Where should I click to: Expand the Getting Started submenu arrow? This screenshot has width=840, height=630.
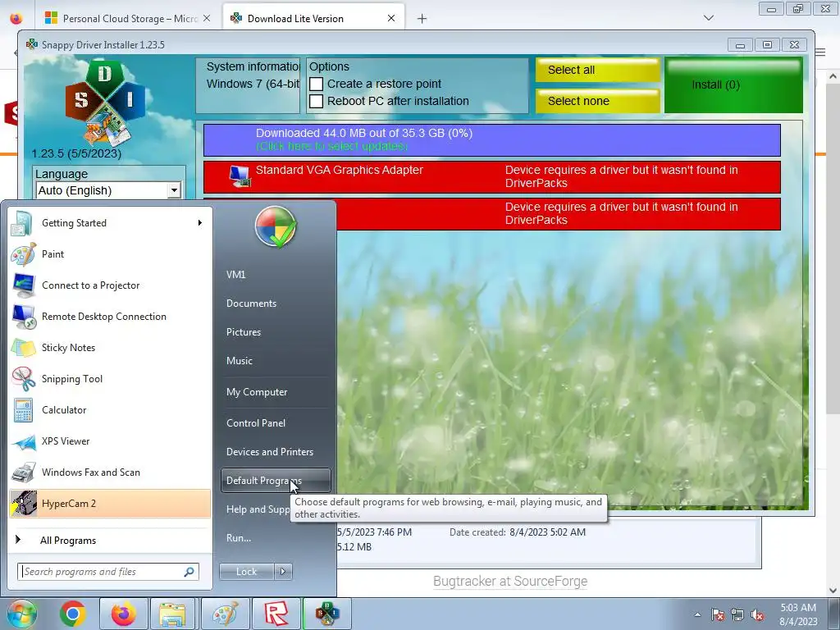[200, 223]
